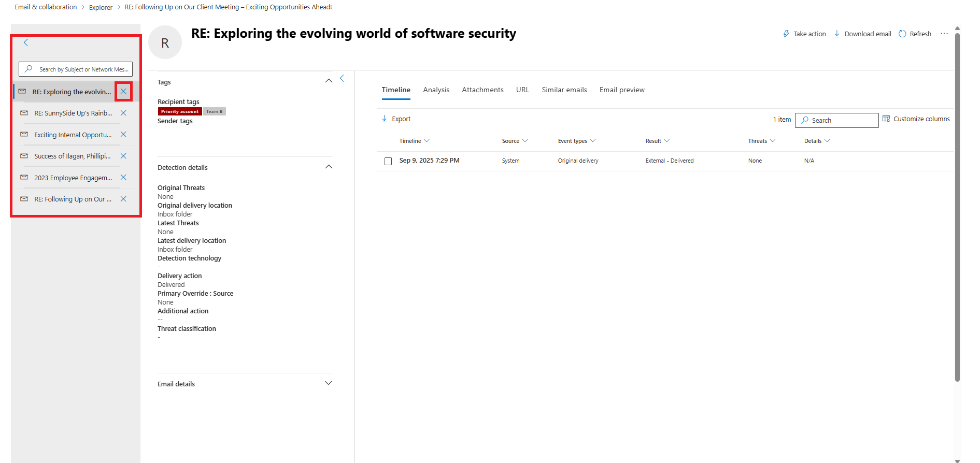Collapse the Detection details section
This screenshot has height=463, width=980.
coord(329,167)
